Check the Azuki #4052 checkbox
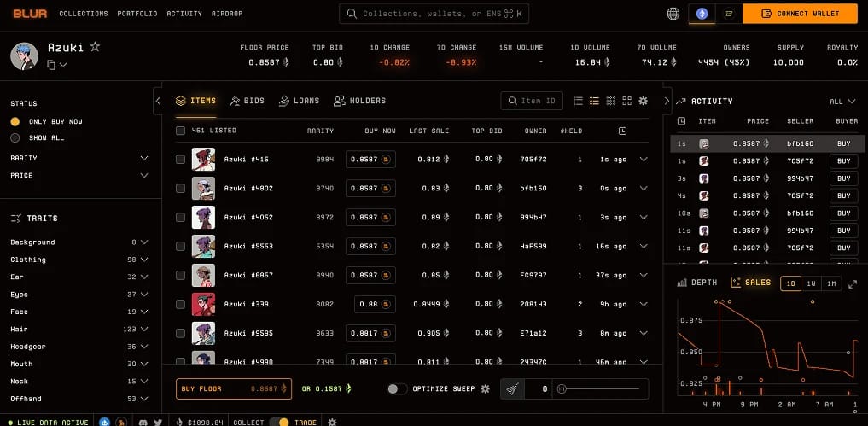Image resolution: width=868 pixels, height=426 pixels. (180, 217)
